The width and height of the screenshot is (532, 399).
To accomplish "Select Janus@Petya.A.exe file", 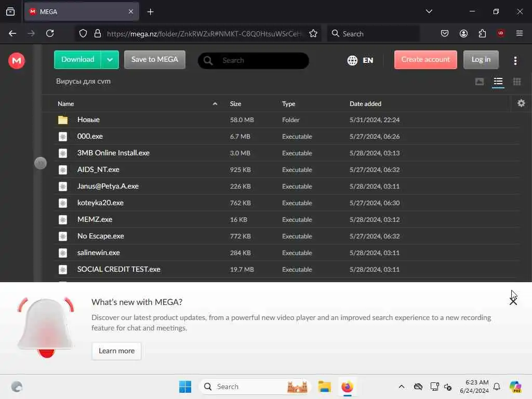I will [x=287, y=187].
